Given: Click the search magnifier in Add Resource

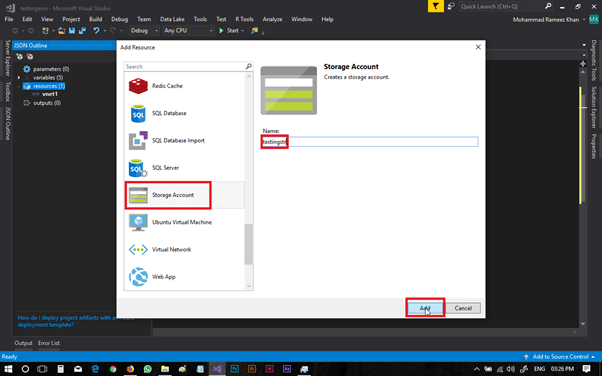Looking at the screenshot, I should click(248, 66).
